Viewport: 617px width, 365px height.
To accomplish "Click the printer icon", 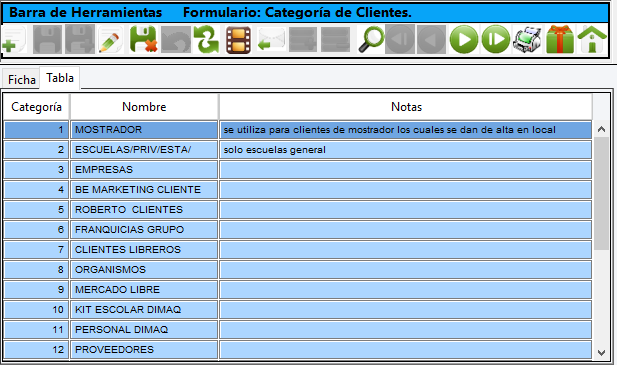I will (x=527, y=39).
